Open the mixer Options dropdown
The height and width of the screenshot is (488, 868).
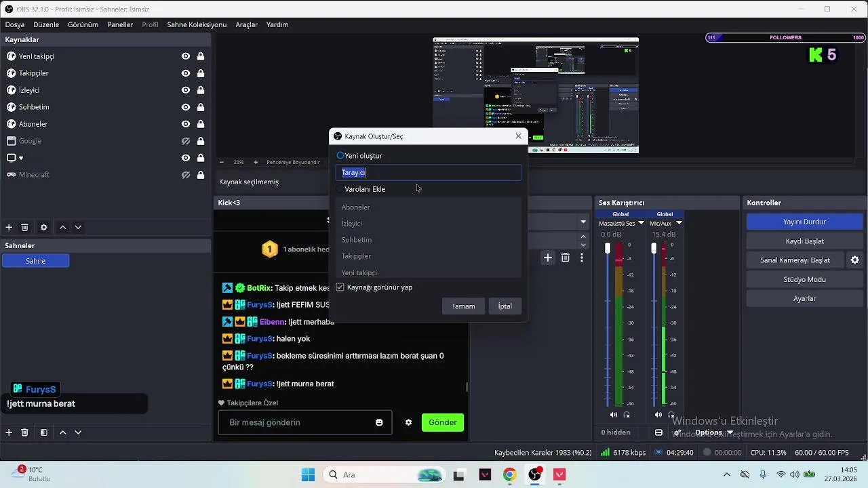713,432
